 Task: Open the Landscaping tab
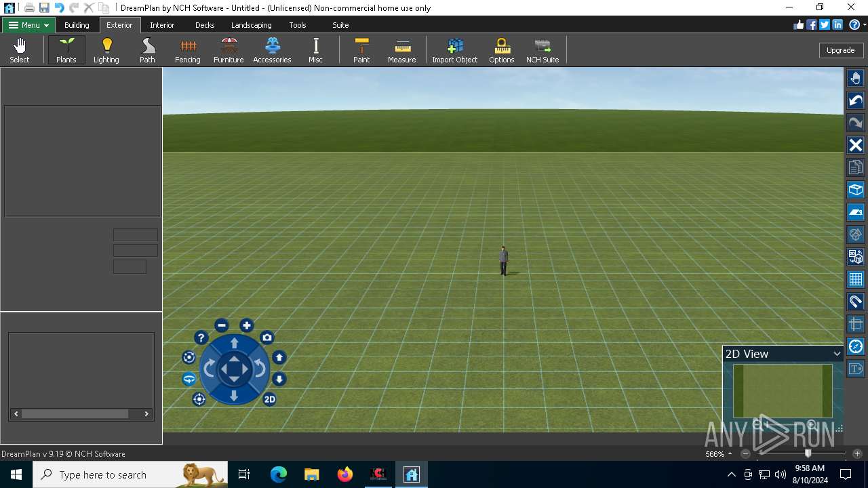click(x=252, y=25)
